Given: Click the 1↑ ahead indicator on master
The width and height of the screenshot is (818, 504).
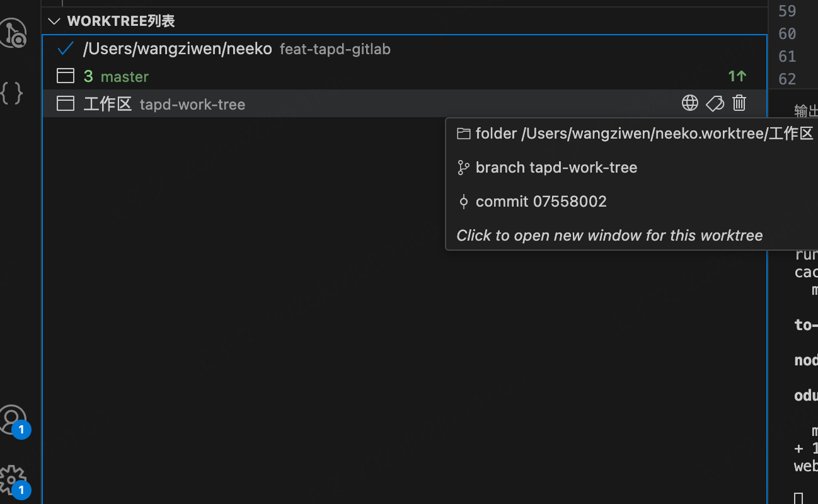Looking at the screenshot, I should tap(737, 76).
